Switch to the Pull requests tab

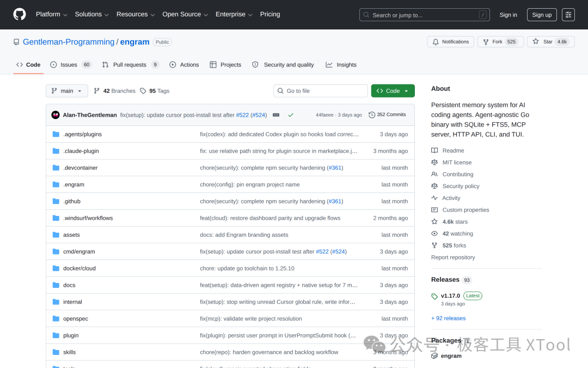[131, 64]
